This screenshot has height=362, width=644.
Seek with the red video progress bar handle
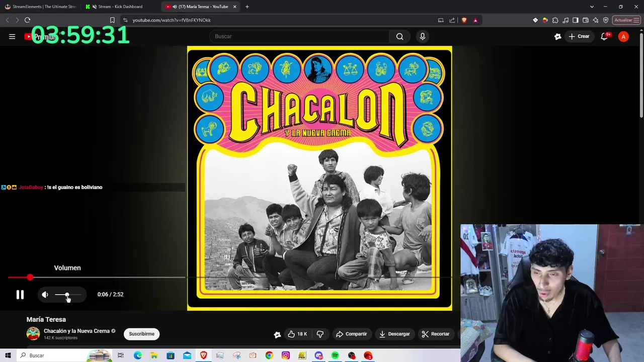click(30, 277)
